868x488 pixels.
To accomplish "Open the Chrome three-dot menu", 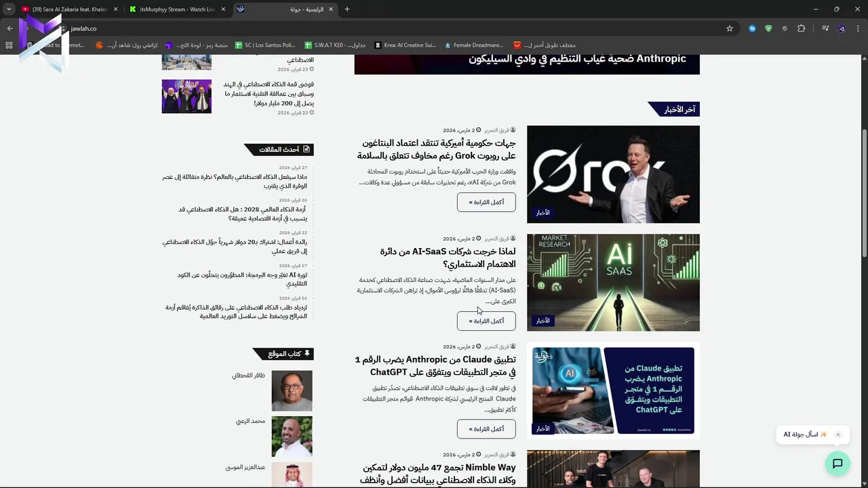I will (859, 28).
